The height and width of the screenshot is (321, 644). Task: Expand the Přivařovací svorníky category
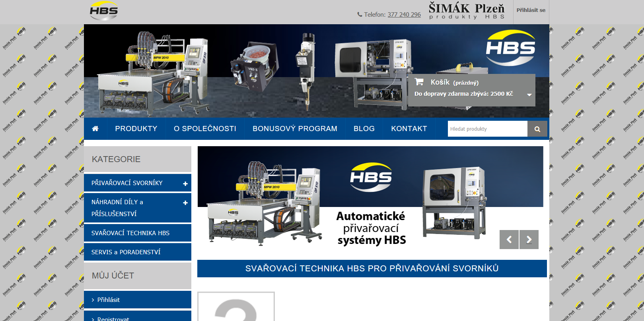pos(185,184)
